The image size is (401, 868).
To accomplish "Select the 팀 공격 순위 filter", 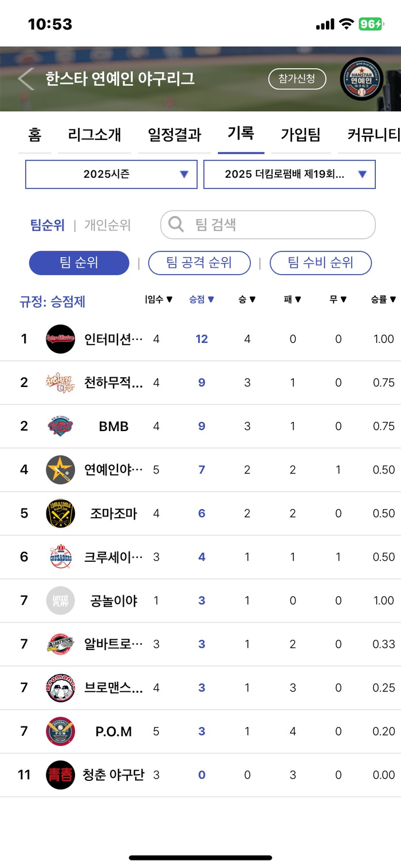I will [199, 263].
